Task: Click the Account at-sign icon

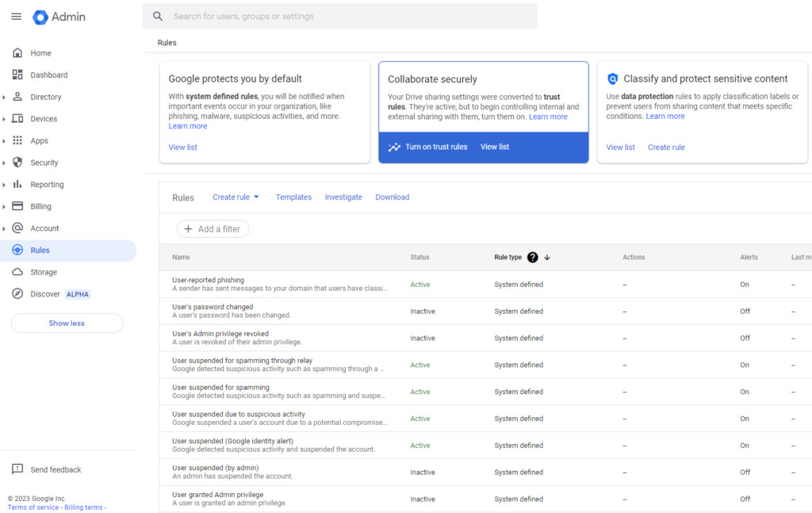Action: point(17,228)
